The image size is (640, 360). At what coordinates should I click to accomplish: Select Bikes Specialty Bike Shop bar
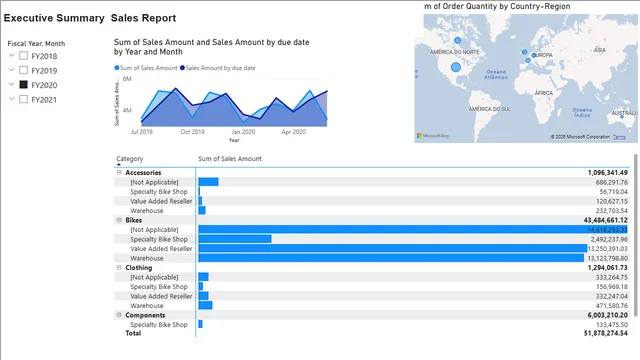[x=235, y=239]
